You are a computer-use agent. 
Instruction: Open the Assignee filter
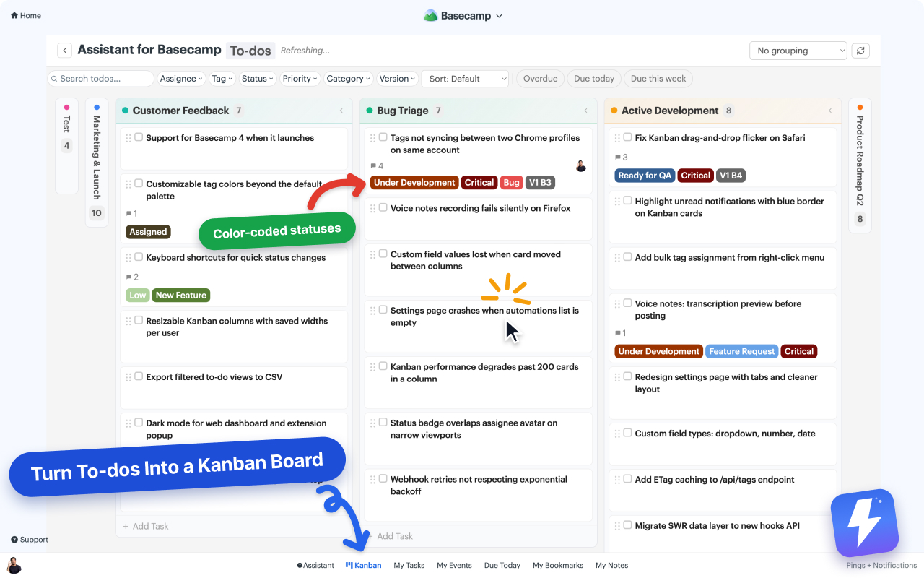[181, 79]
